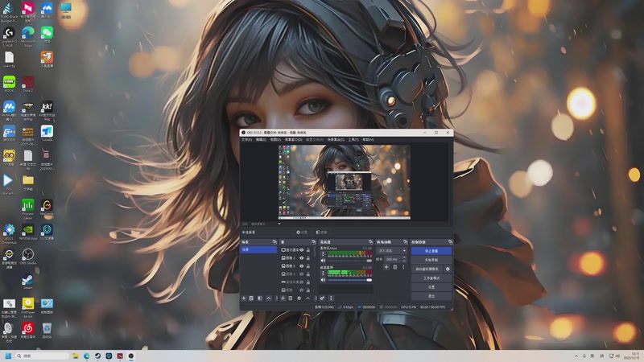Screen dimensions: 644x362
Task: Remove transition using trash icon in Scene Transitions
Action: pyautogui.click(x=394, y=267)
